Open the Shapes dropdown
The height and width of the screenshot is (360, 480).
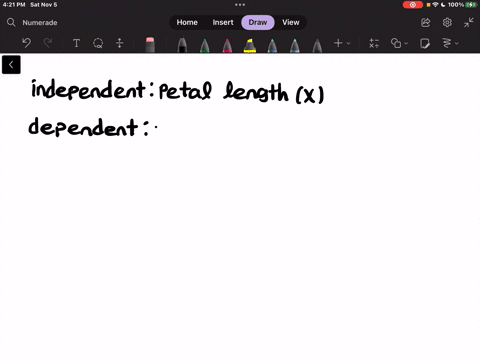pyautogui.click(x=399, y=43)
